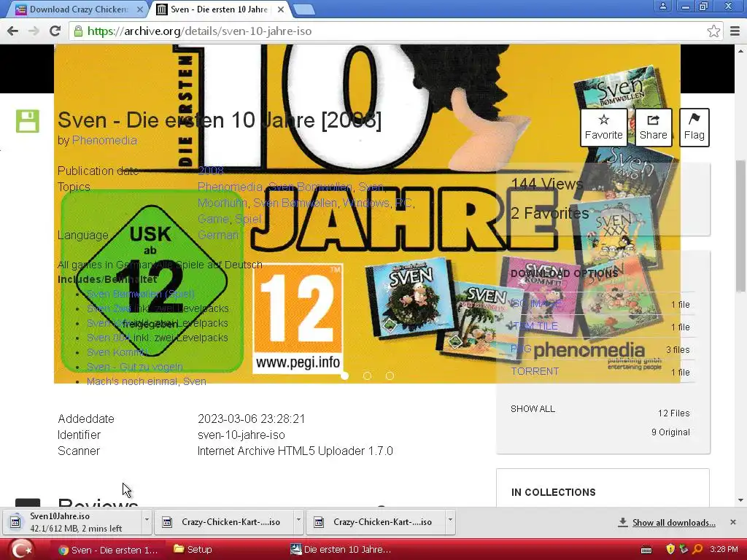Flag this item
Image resolution: width=747 pixels, height=560 pixels.
694,127
